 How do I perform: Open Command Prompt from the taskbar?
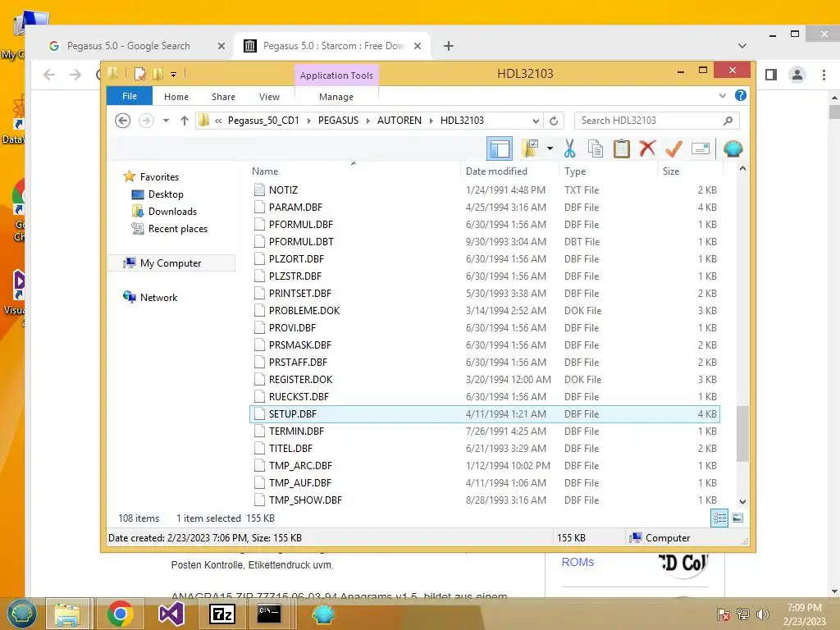click(x=269, y=614)
